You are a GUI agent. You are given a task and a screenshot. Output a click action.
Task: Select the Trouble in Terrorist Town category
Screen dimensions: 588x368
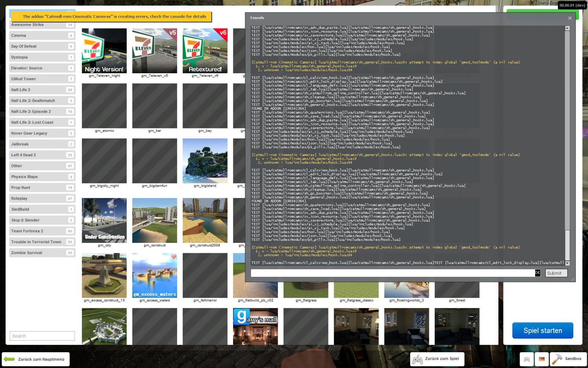42,242
